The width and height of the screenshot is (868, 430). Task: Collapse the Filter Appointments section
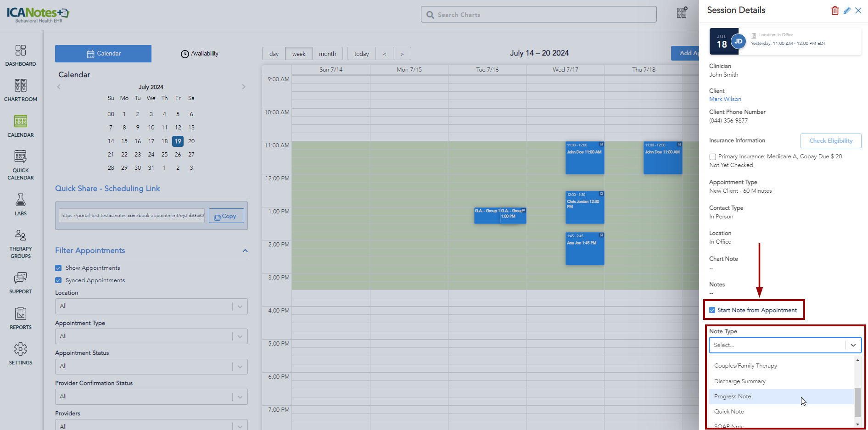click(245, 251)
